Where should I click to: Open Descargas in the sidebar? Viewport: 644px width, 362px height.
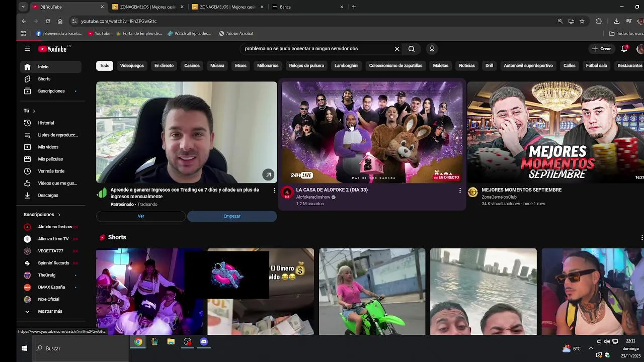[51, 195]
